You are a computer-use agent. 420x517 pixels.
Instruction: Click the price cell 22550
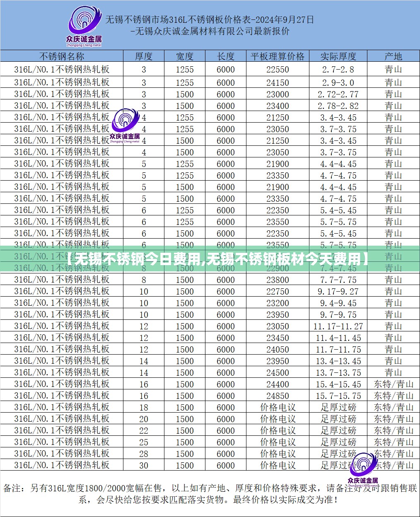(x=278, y=70)
